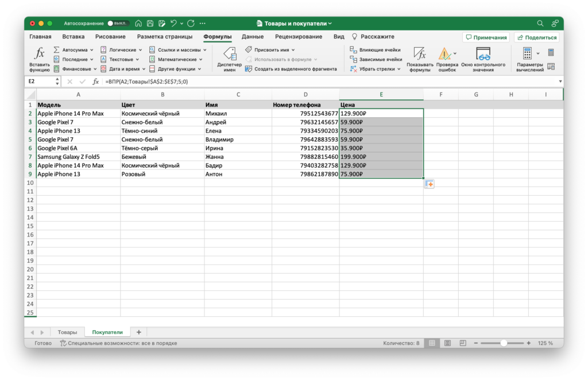Expand Recently Used (Последние) dropdown
The height and width of the screenshot is (380, 588).
tap(91, 59)
